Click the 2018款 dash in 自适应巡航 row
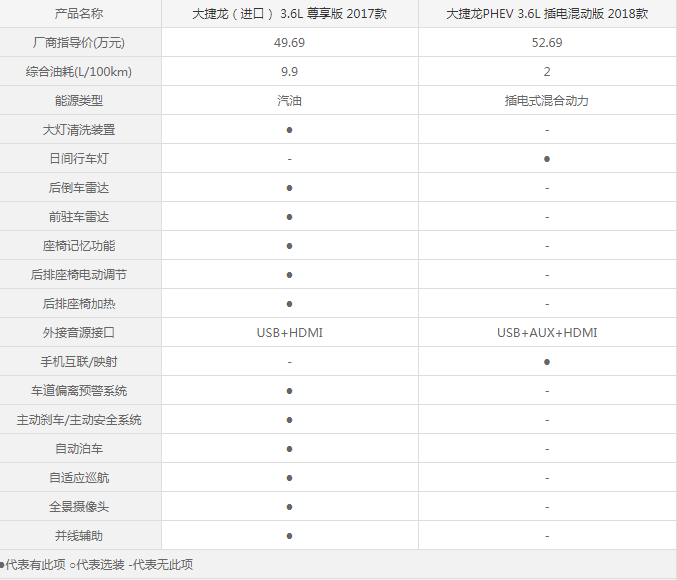 click(x=547, y=479)
